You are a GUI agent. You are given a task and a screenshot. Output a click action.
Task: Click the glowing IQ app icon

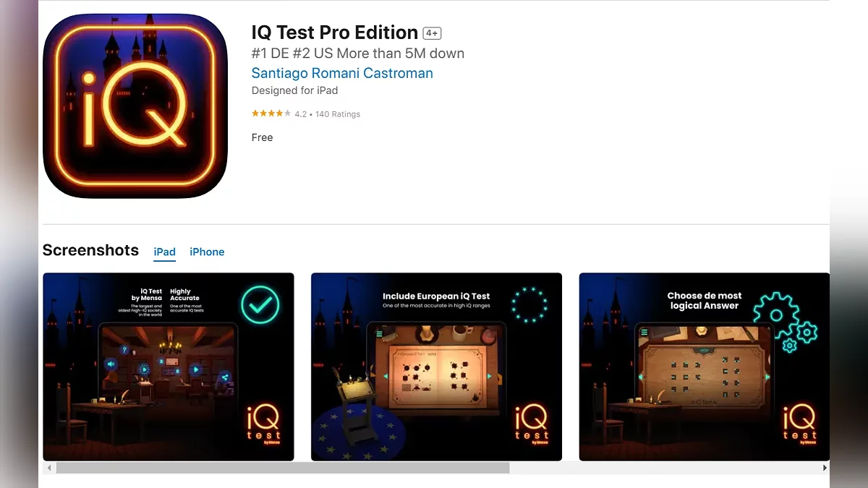point(135,106)
